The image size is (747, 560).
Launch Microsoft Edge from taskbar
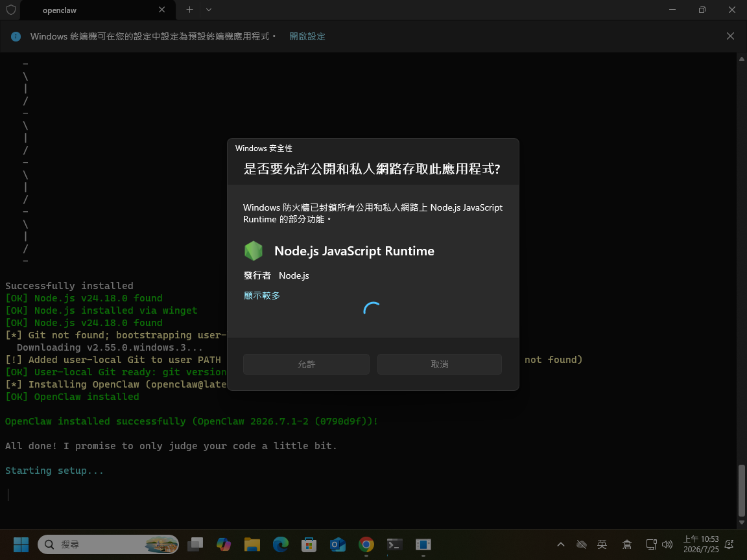281,544
